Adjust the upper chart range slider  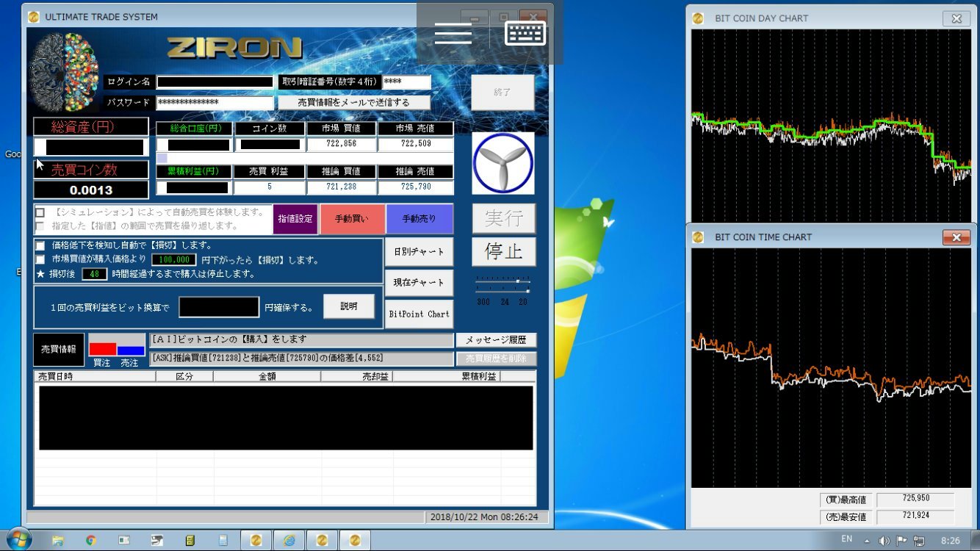(518, 281)
